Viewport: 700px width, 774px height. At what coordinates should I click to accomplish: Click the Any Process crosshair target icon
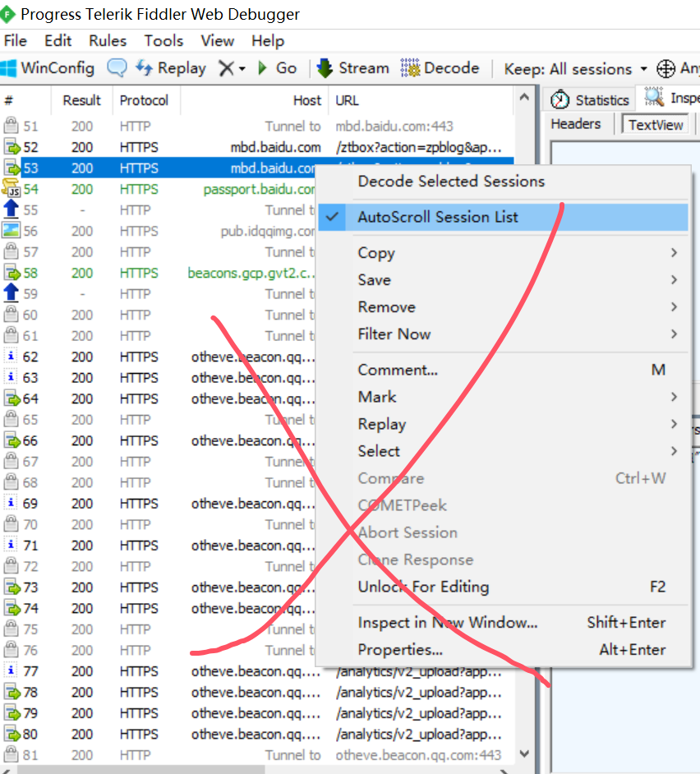point(665,69)
